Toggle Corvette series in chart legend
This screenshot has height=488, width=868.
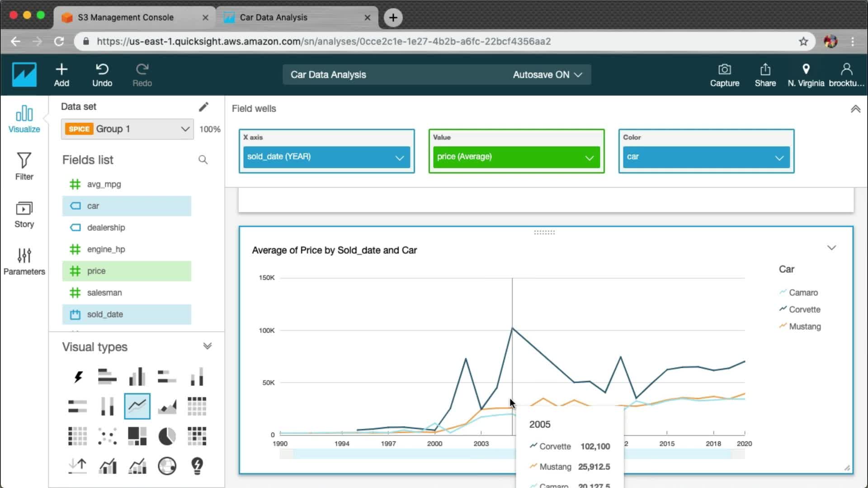[804, 310]
